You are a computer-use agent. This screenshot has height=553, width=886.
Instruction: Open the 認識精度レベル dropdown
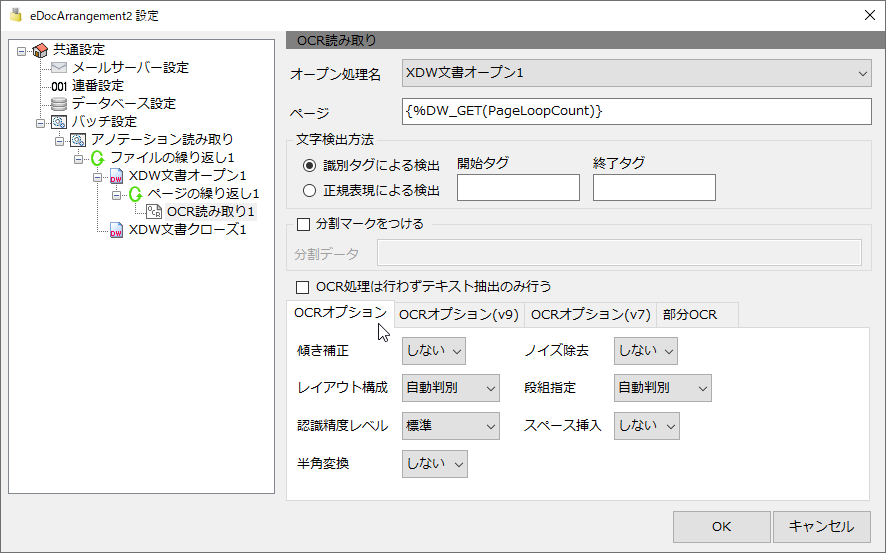451,426
